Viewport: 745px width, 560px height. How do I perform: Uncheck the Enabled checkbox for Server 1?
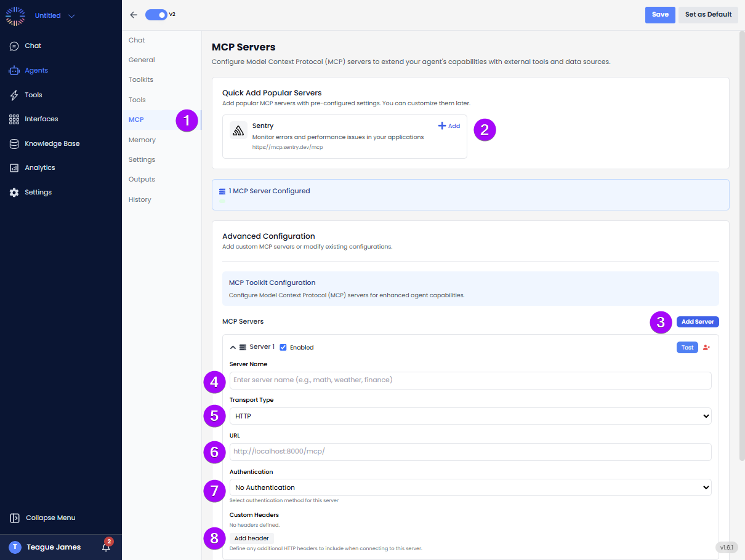coord(282,347)
